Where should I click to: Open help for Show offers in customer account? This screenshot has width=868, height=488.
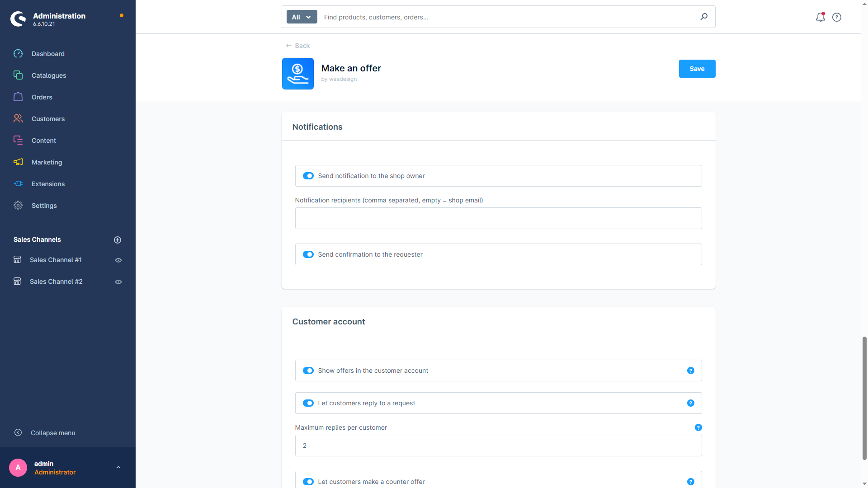pos(691,371)
